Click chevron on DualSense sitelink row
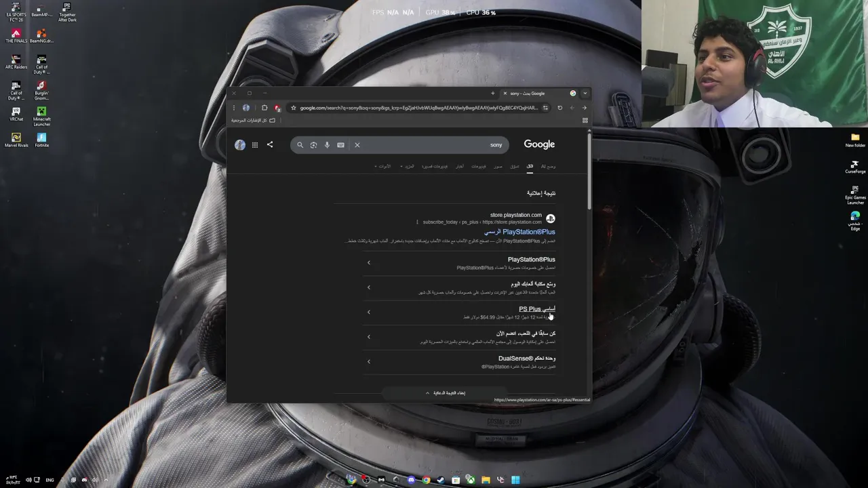 click(x=369, y=361)
